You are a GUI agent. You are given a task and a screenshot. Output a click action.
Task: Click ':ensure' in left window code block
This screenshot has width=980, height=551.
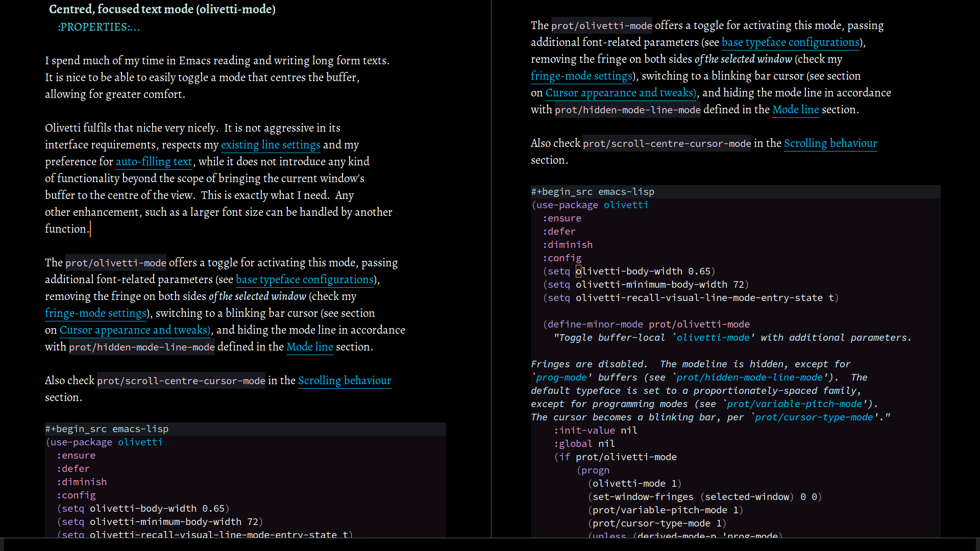[x=76, y=456]
